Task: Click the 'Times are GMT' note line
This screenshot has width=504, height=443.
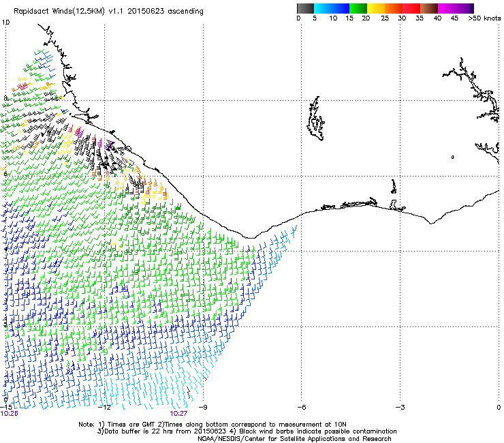Action: [212, 425]
